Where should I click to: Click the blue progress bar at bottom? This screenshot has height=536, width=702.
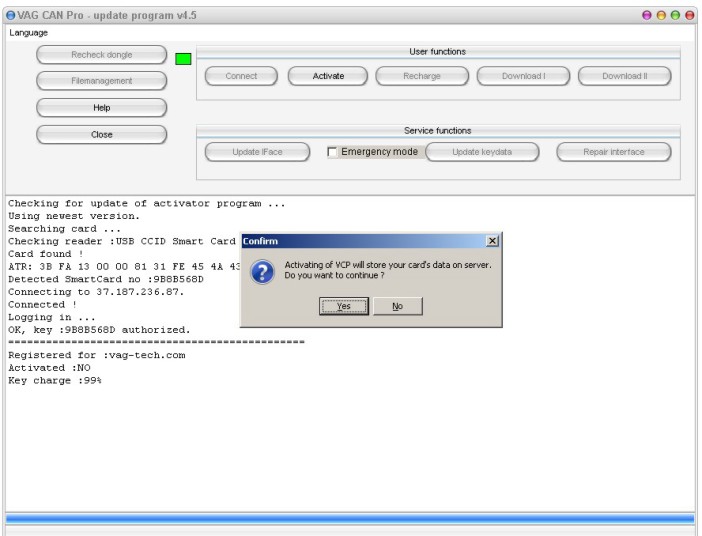coord(350,519)
